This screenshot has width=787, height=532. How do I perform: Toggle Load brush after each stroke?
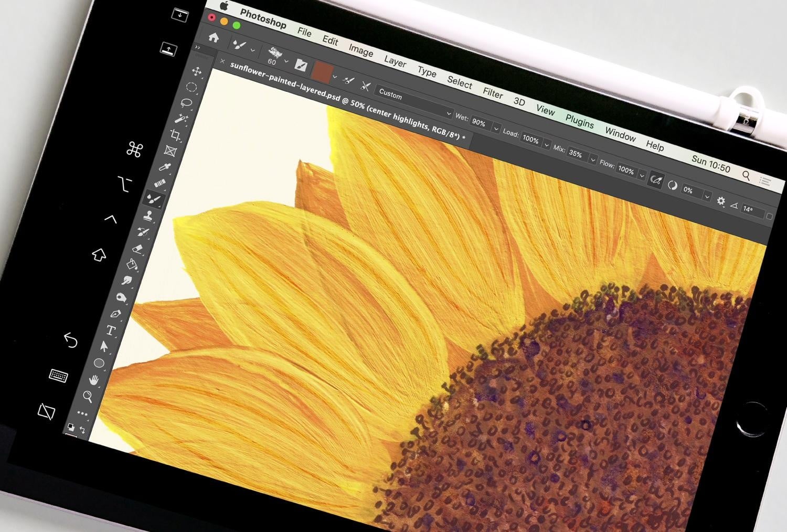(348, 80)
